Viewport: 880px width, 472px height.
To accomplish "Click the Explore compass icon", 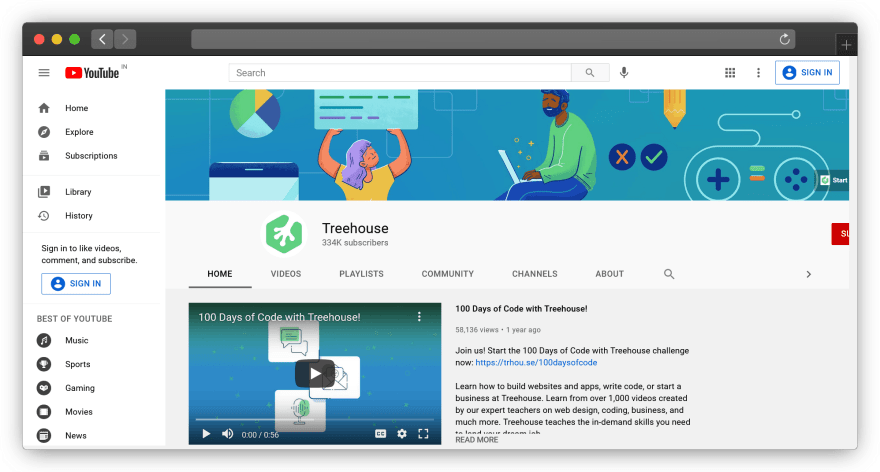I will click(x=44, y=132).
